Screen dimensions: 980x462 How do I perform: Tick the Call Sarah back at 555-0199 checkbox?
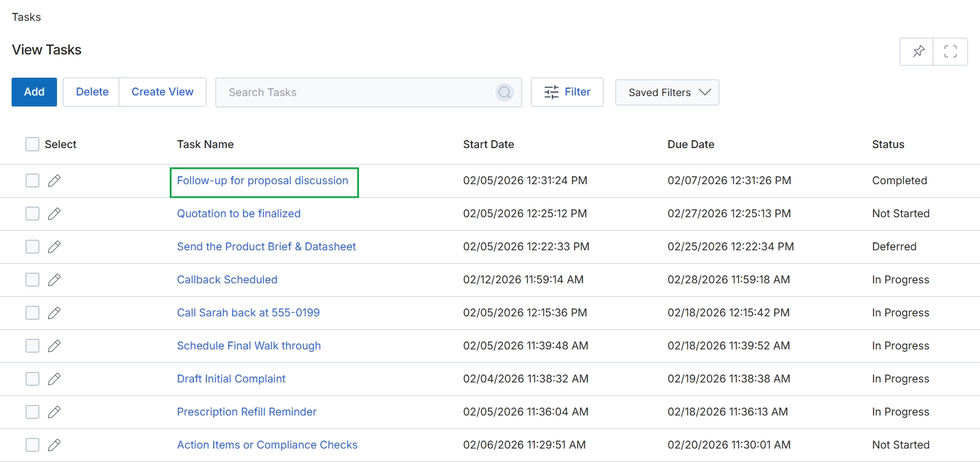point(32,313)
